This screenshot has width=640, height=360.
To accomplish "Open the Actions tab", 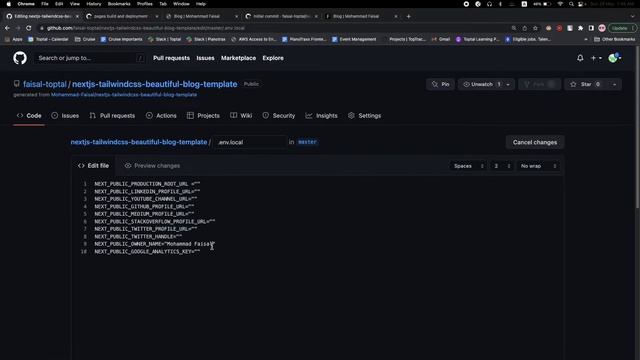I will 161,116.
